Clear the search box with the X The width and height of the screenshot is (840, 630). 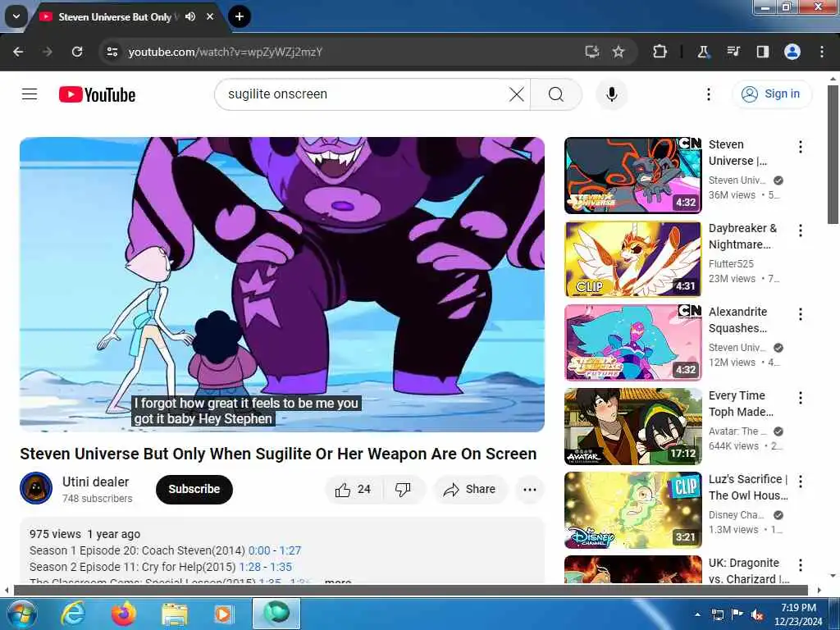point(517,94)
